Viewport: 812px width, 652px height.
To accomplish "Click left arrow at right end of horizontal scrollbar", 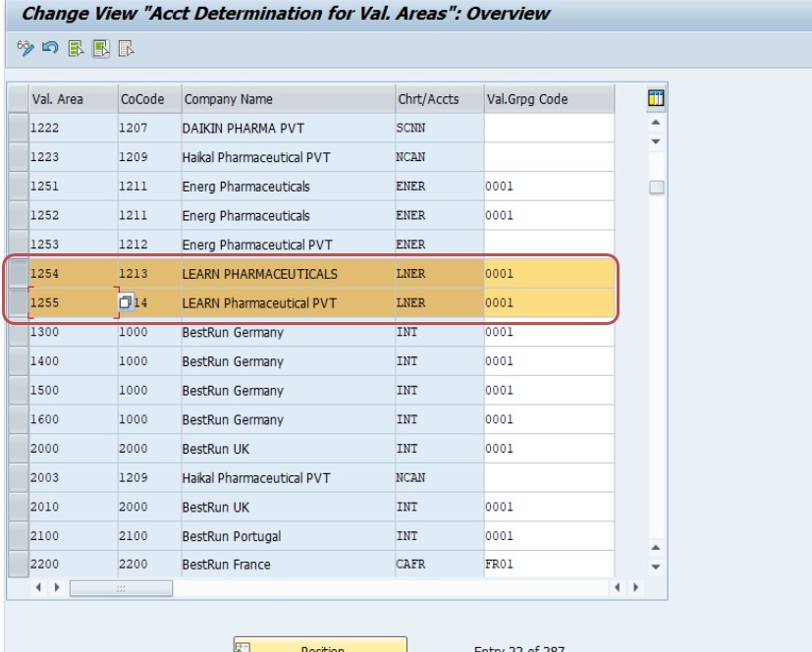I will coord(618,587).
